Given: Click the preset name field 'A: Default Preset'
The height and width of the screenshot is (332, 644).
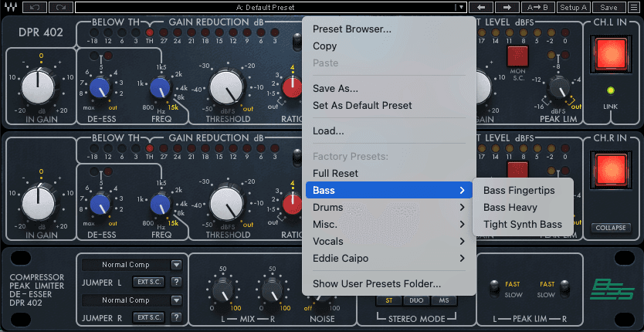Looking at the screenshot, I should point(266,7).
